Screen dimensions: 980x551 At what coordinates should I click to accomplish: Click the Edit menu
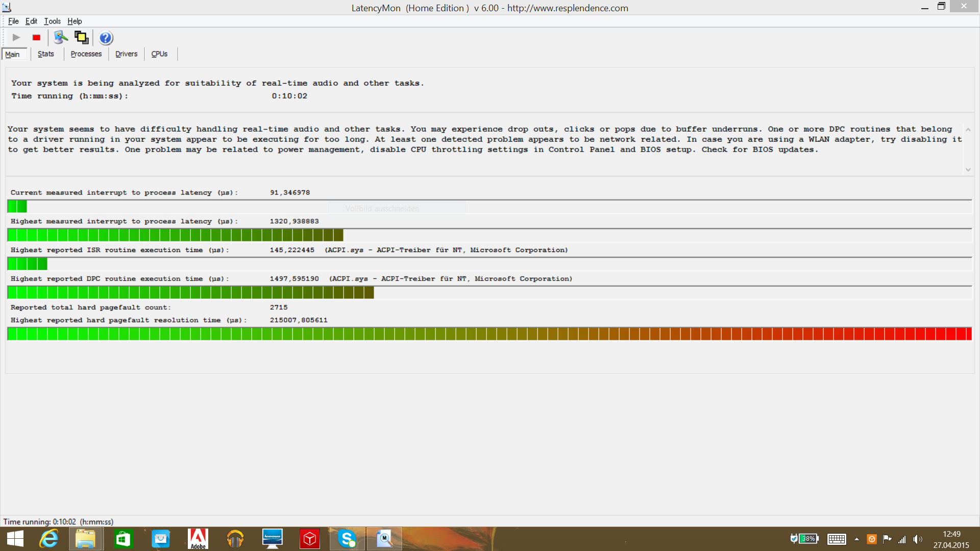(x=31, y=21)
